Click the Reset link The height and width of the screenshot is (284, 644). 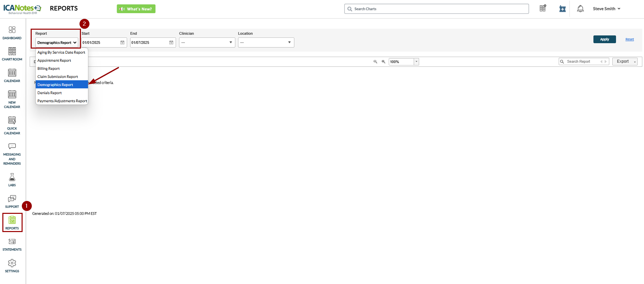(x=630, y=39)
